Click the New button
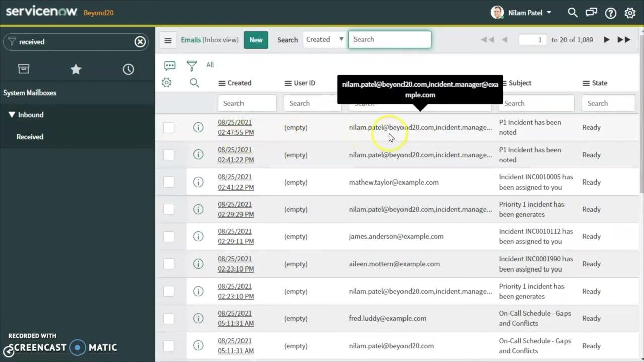Screen dimensions: 644x362 pos(256,40)
